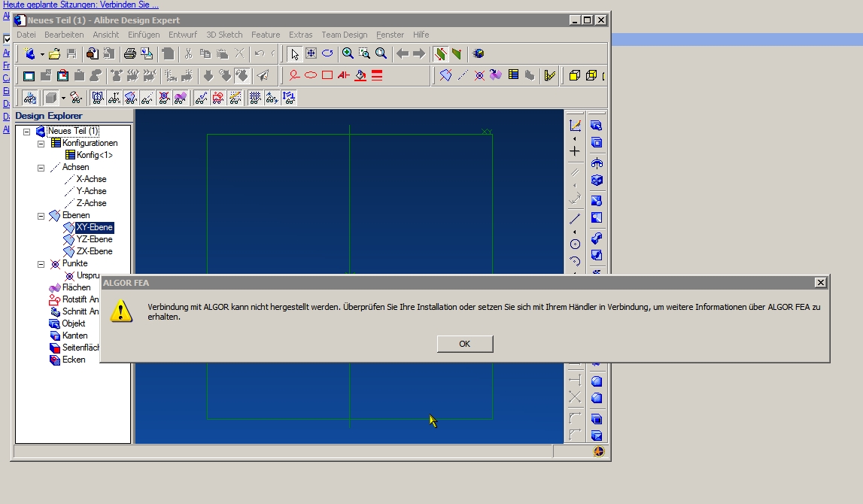
Task: Activate the pan view tool
Action: point(311,54)
